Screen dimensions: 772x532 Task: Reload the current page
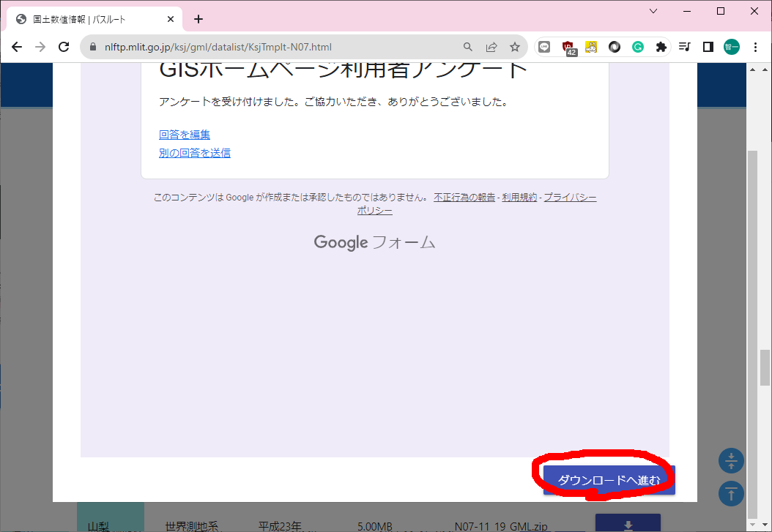tap(64, 47)
